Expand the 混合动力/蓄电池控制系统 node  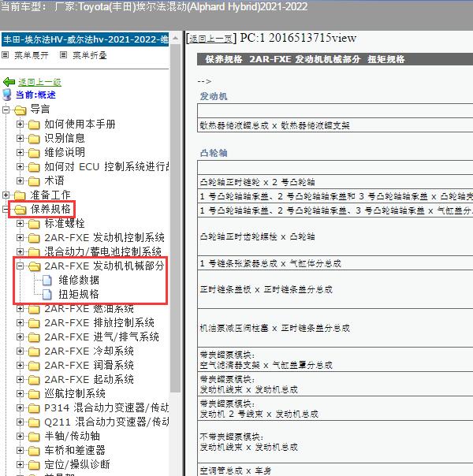20,251
